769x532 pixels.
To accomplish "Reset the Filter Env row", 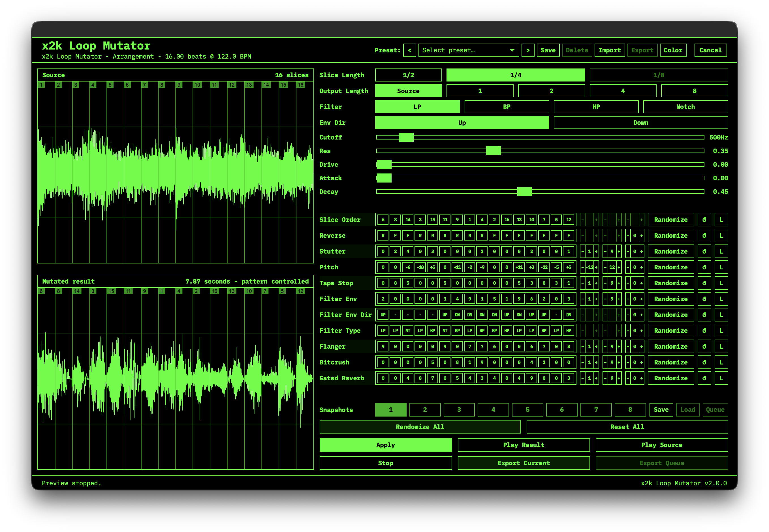I will click(704, 299).
